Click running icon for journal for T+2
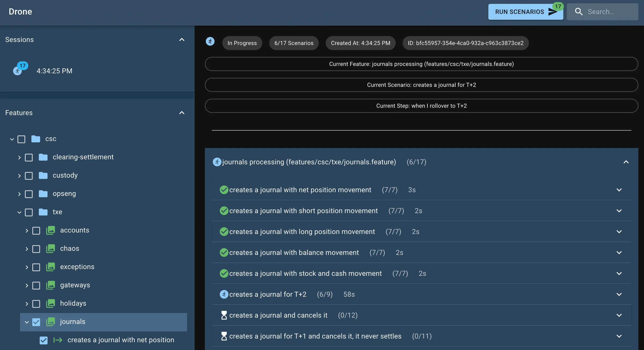 coord(224,294)
